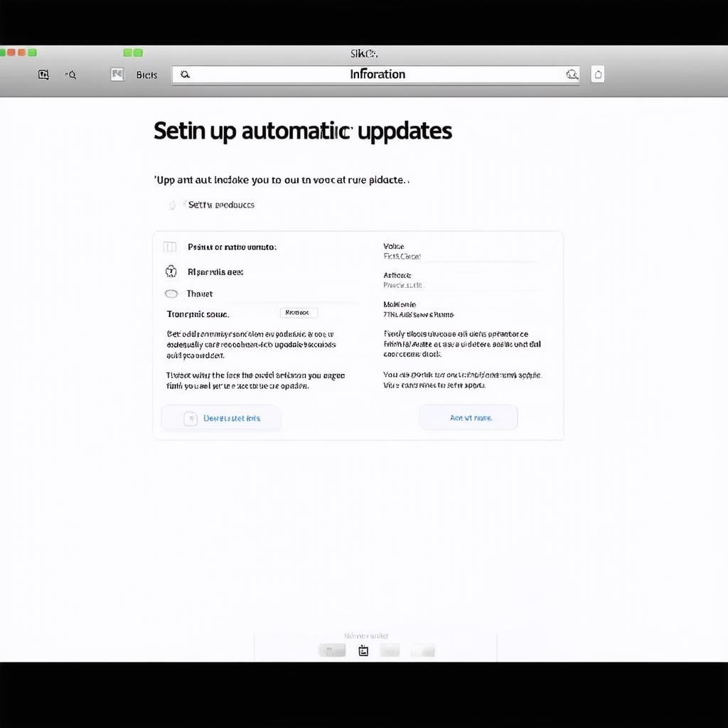
Task: Click the small icon beside 'Settw eroduccs'
Action: (x=171, y=205)
